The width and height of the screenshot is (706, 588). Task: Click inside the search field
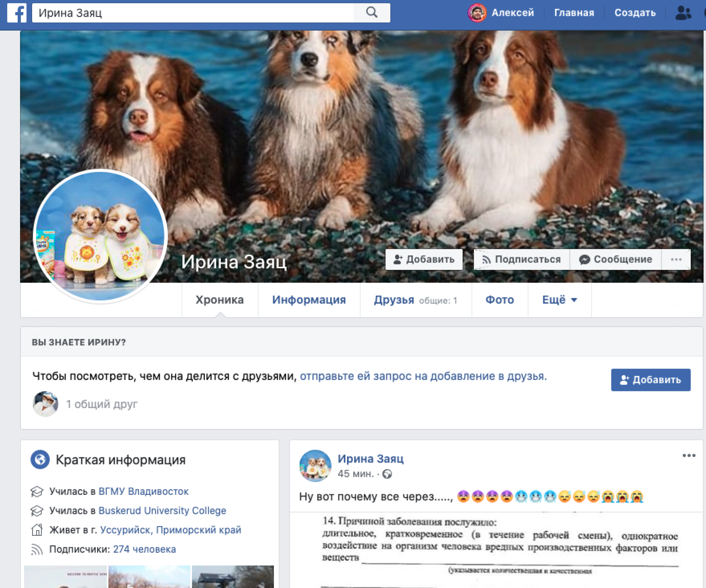click(193, 13)
